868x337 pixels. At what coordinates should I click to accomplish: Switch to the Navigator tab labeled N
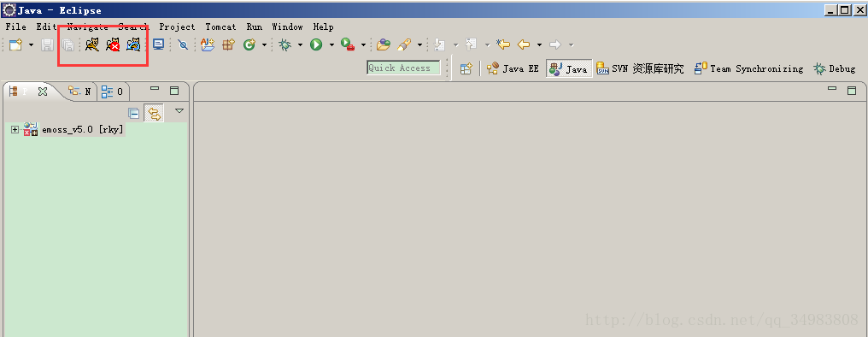[79, 92]
